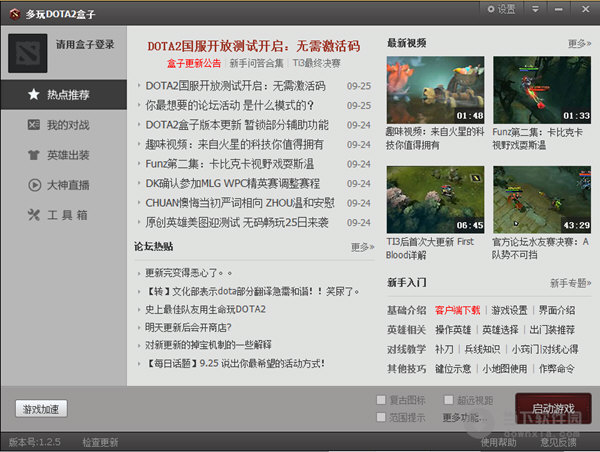This screenshot has height=452, width=600.
Task: Play the video thumbnail with 01:48 duration
Action: point(435,89)
